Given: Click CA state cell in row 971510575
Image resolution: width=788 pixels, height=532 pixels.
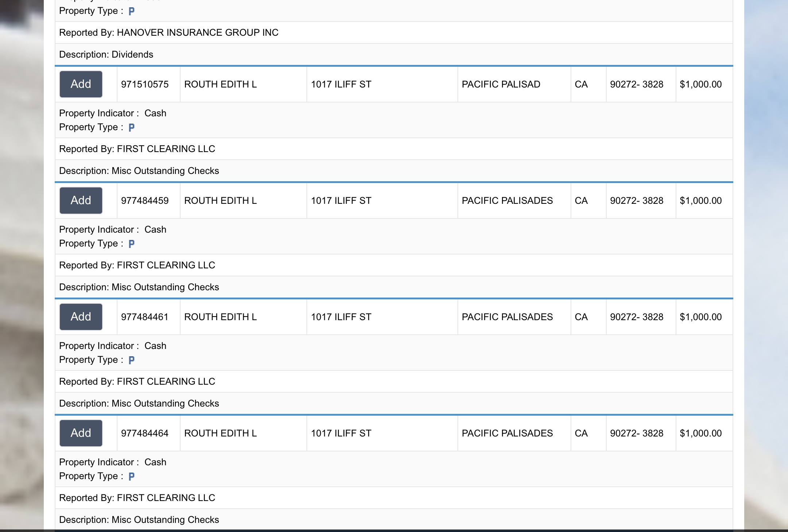Looking at the screenshot, I should [x=588, y=84].
